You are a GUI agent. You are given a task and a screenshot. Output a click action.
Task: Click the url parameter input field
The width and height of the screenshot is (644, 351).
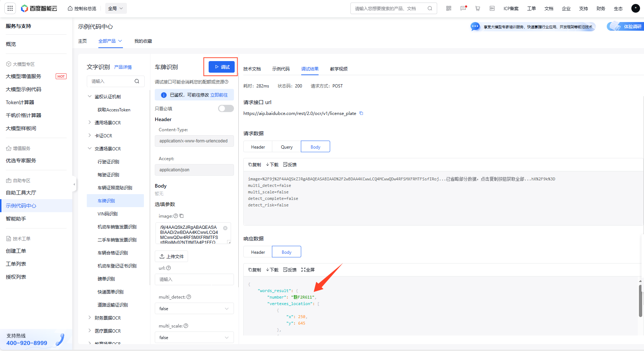(195, 279)
